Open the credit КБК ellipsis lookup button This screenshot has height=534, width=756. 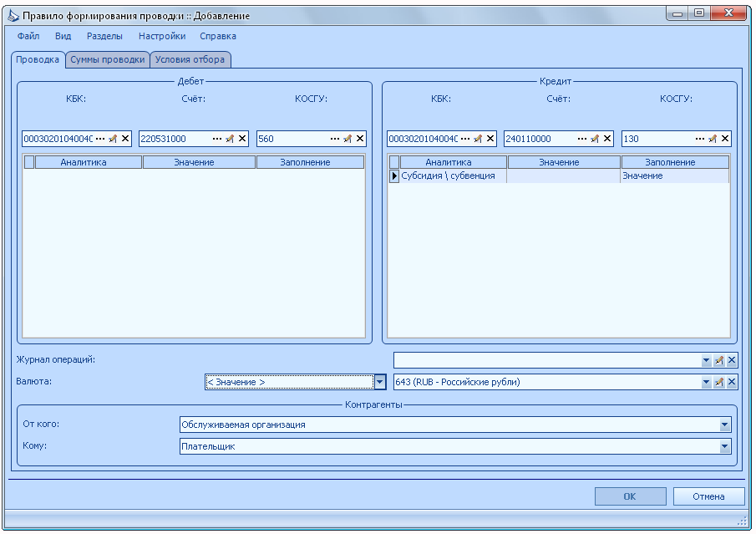[x=464, y=139]
